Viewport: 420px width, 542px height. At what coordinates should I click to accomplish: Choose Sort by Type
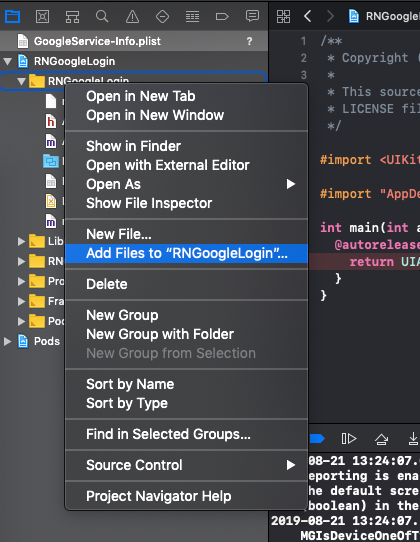pyautogui.click(x=187, y=403)
